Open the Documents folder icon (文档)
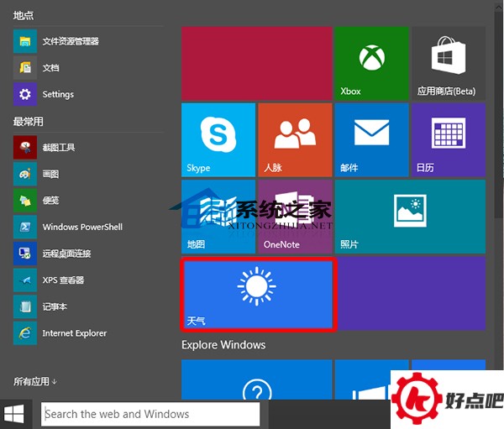Image resolution: width=504 pixels, height=429 pixels. 25,68
